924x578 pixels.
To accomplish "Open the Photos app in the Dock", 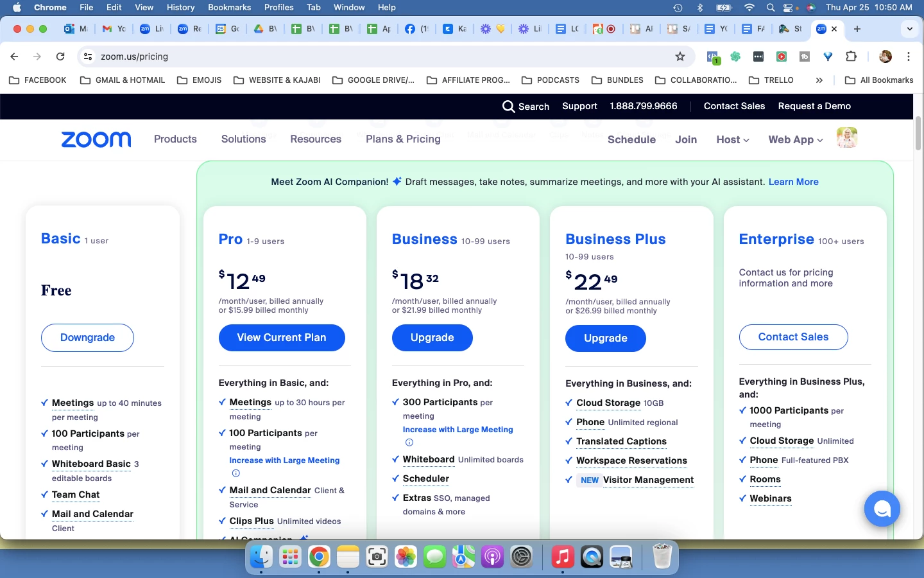I will (x=406, y=556).
